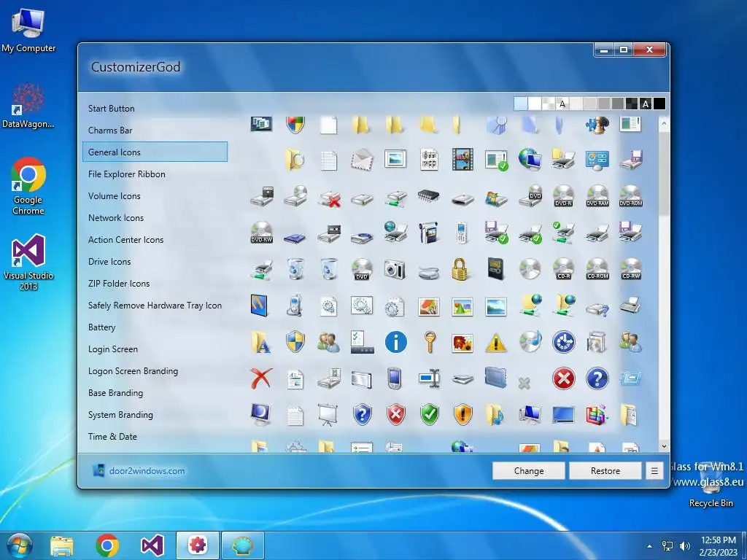The width and height of the screenshot is (747, 560).
Task: Choose the white 'A' on black swatch
Action: pos(646,104)
